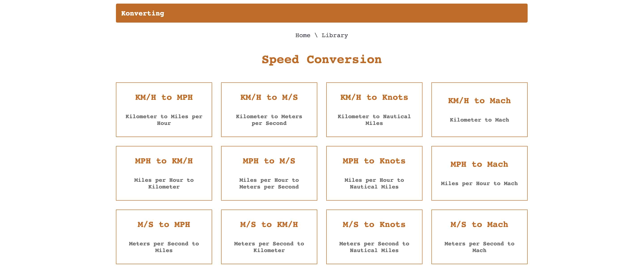
Task: Click the Speed Conversion page heading
Action: tap(322, 59)
